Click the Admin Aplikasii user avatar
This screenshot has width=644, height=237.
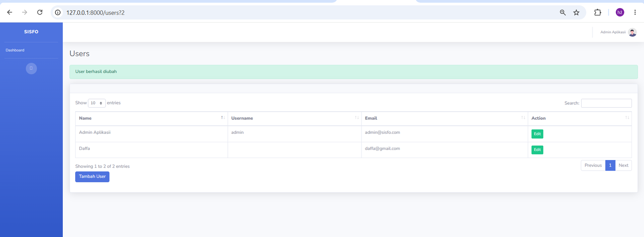632,32
